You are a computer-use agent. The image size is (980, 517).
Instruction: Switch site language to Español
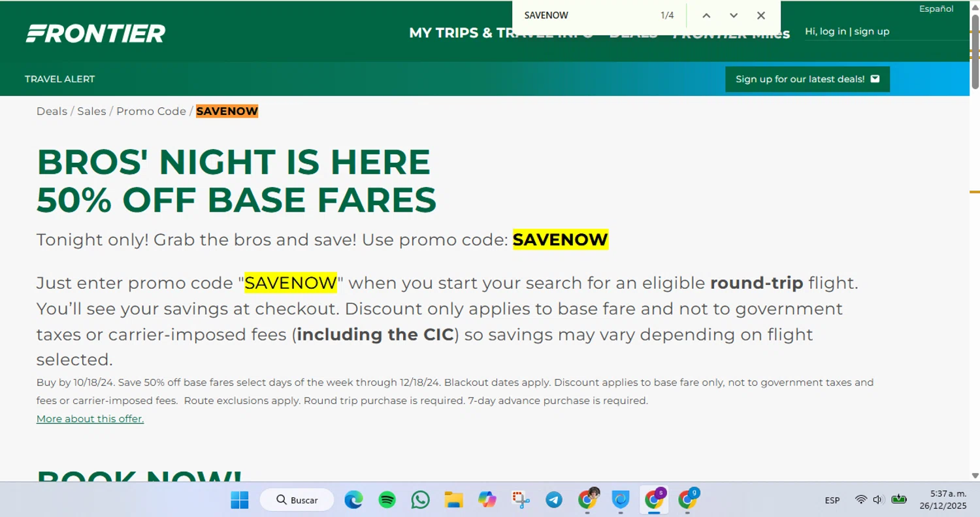click(x=936, y=8)
